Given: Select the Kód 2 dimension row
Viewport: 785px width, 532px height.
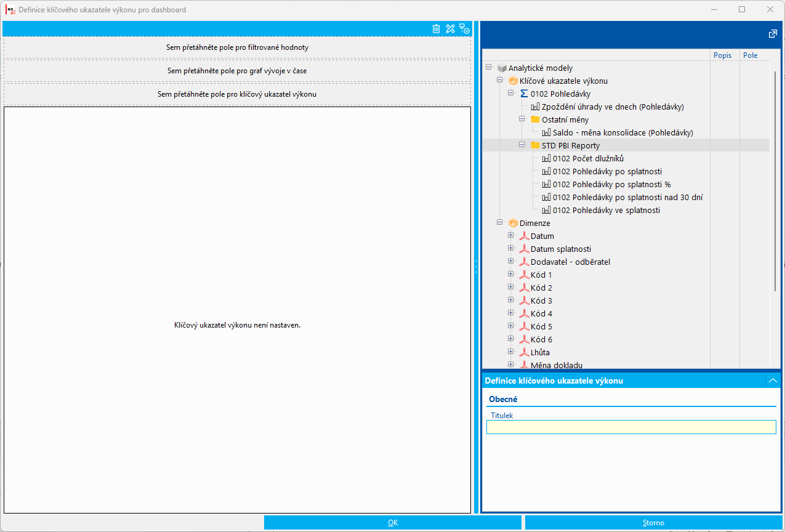Looking at the screenshot, I should pos(541,288).
